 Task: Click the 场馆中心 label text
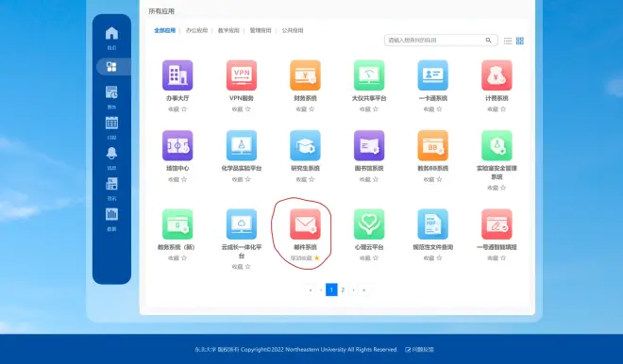click(x=177, y=168)
